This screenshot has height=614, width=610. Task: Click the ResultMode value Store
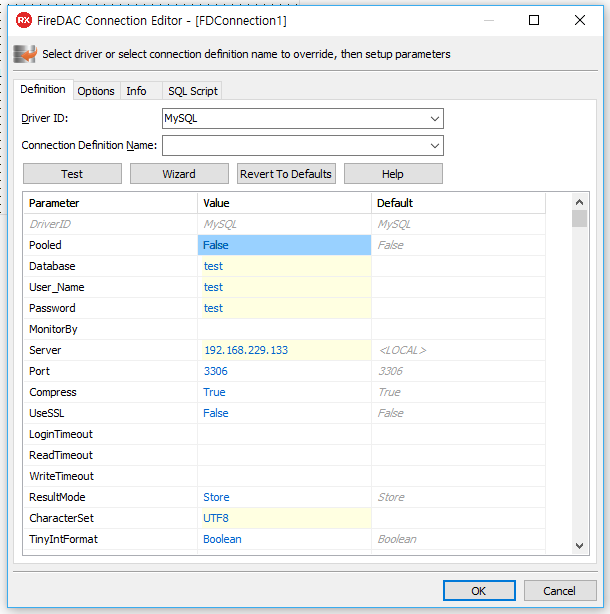click(x=284, y=497)
